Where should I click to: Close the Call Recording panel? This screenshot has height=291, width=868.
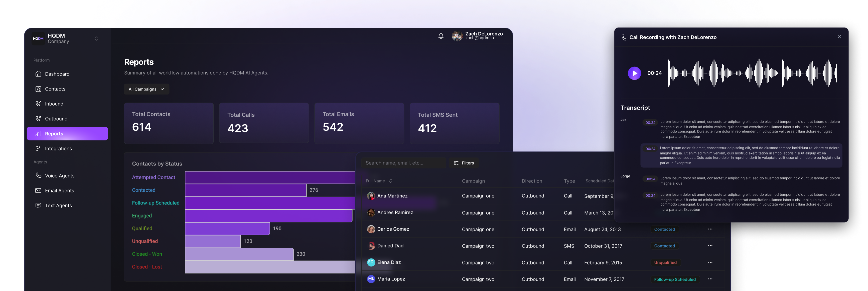(x=839, y=37)
